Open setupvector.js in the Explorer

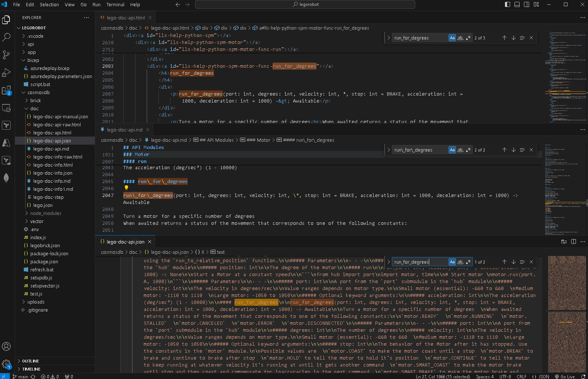(55, 286)
